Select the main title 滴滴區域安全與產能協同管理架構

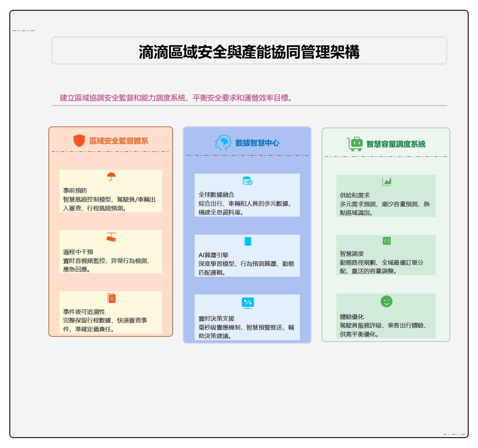coord(249,52)
